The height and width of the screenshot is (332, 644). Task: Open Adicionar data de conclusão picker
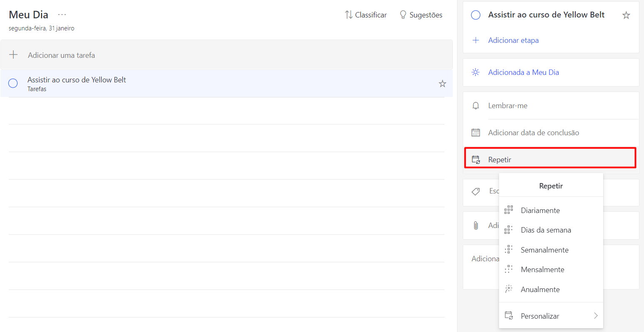point(551,133)
